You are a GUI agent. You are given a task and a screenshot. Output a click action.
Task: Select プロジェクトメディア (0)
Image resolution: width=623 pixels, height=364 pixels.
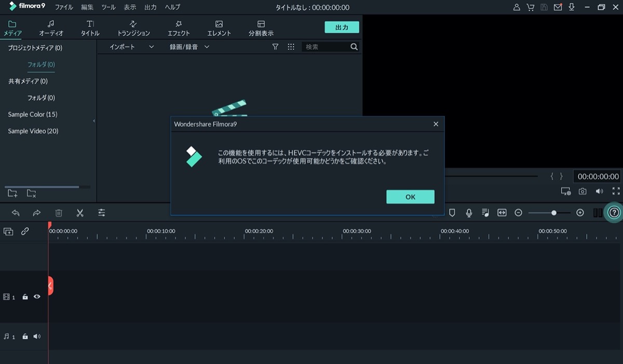35,48
